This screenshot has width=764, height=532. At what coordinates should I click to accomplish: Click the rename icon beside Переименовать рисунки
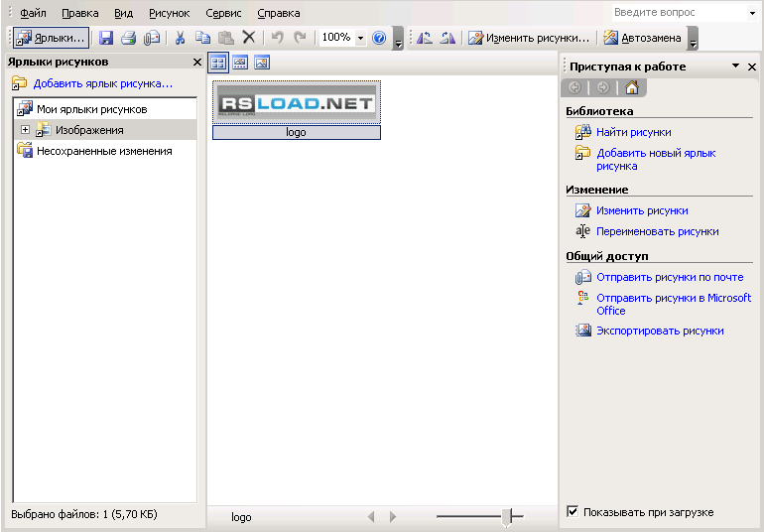click(x=582, y=231)
